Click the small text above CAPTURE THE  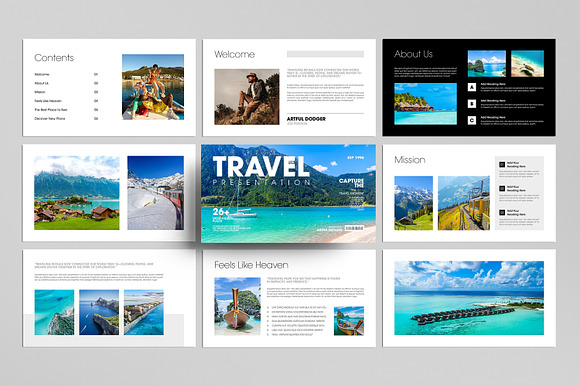pos(355,158)
